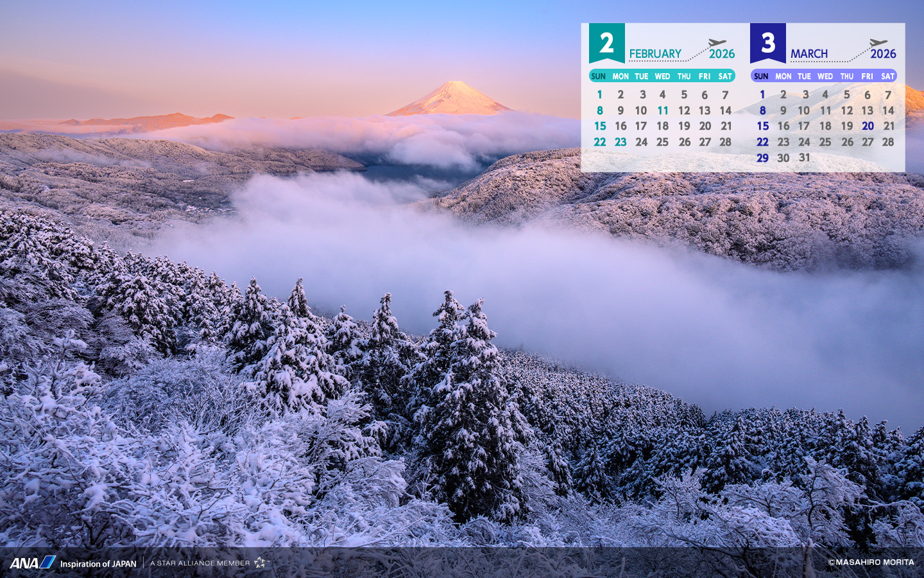Screen dimensions: 924x578
Task: Click the airplane icon above March 2026
Action: coord(878,43)
